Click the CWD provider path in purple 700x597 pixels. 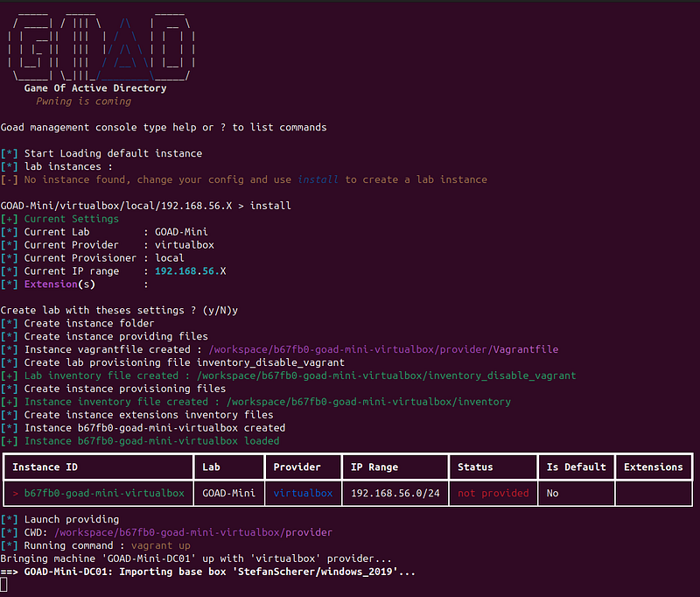pos(192,532)
